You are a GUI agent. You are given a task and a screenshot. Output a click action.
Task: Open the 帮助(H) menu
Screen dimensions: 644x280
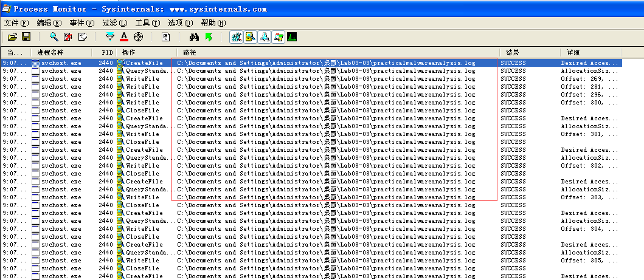point(213,23)
